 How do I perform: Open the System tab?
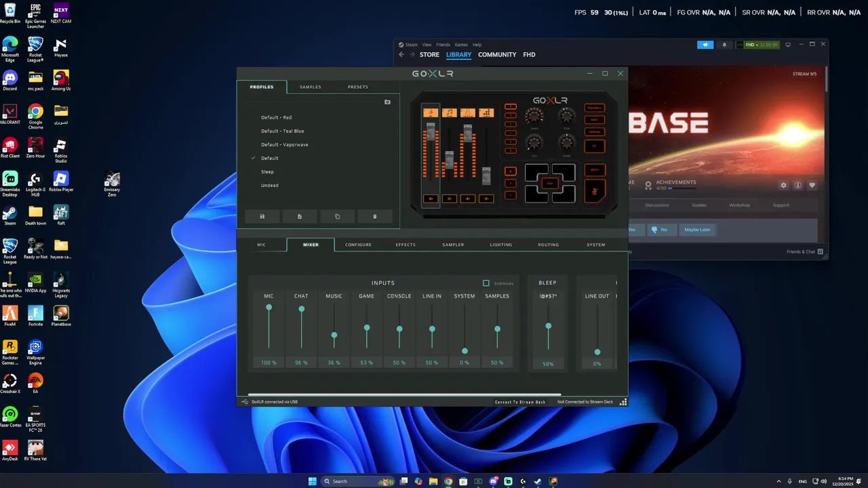tap(596, 245)
